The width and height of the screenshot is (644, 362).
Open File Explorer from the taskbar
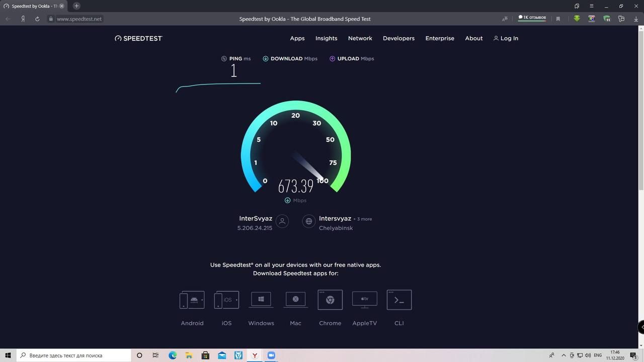(x=189, y=355)
